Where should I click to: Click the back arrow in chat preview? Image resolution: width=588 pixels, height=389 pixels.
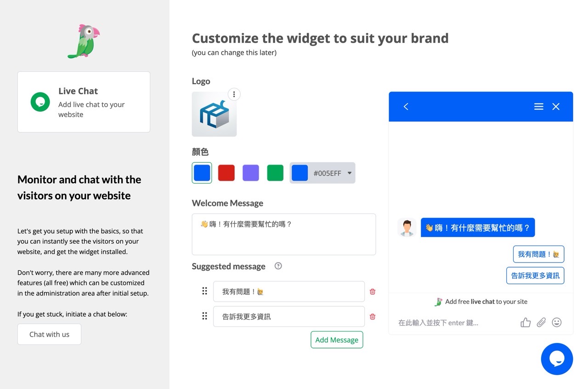click(406, 107)
